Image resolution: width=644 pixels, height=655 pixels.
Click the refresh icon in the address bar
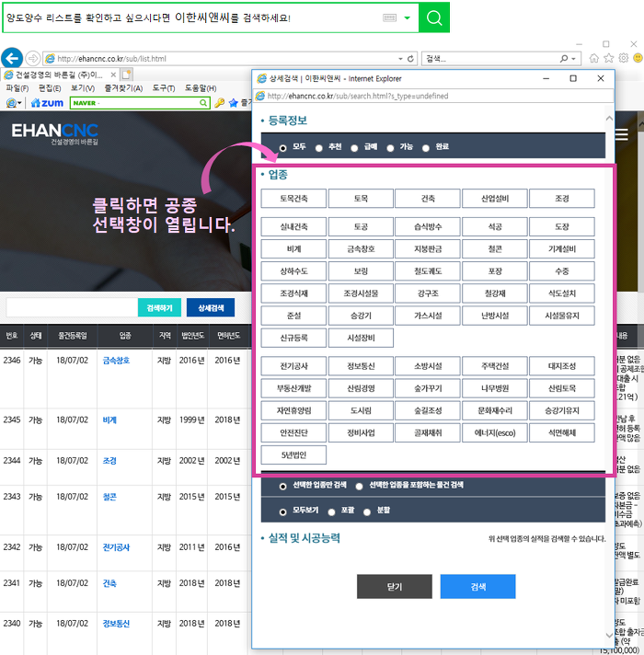coord(410,59)
